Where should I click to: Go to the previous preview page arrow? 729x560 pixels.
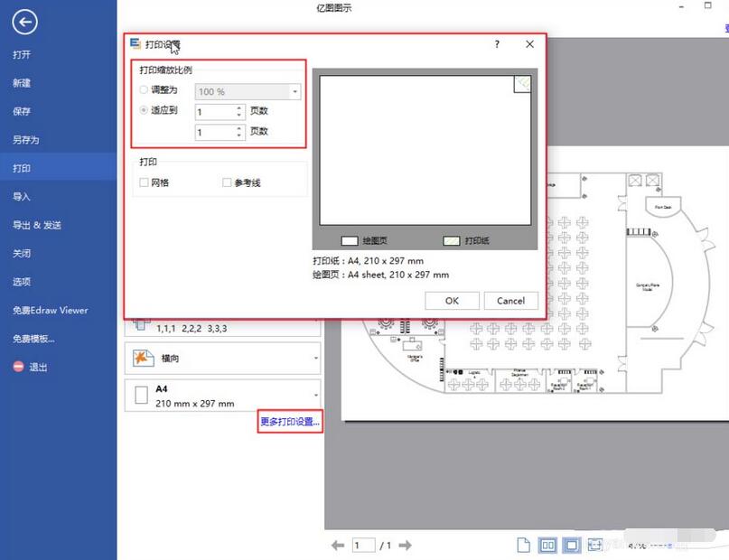pos(338,546)
